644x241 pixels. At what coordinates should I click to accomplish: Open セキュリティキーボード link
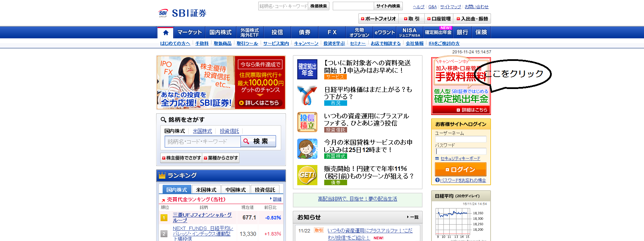(460, 158)
